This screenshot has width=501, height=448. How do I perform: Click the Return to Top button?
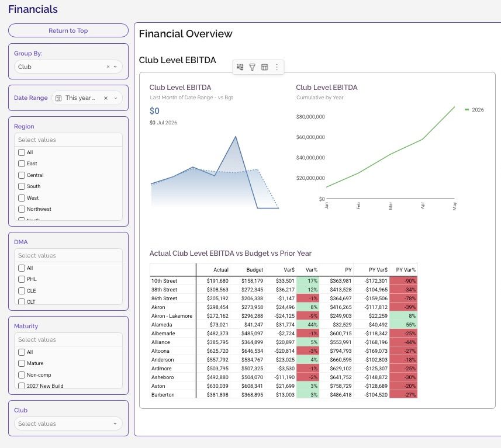(x=68, y=30)
